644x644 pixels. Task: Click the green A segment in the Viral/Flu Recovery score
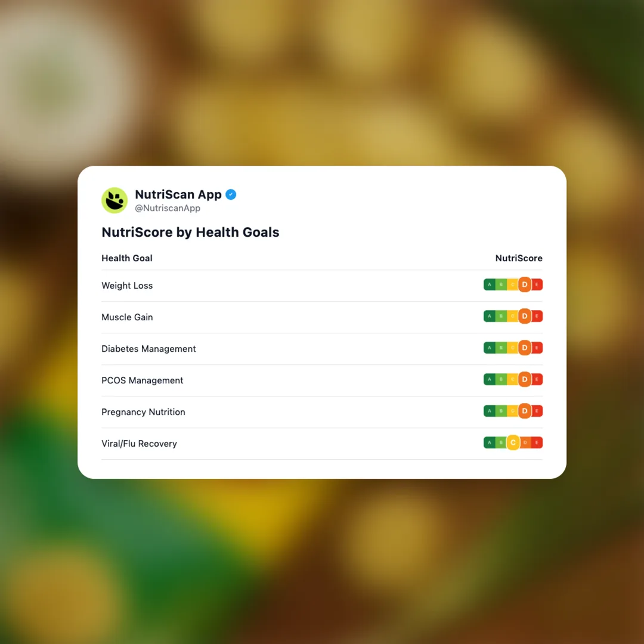(490, 443)
